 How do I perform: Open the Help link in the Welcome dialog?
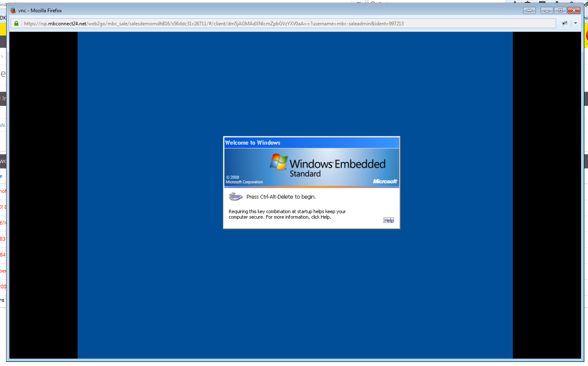click(x=389, y=220)
